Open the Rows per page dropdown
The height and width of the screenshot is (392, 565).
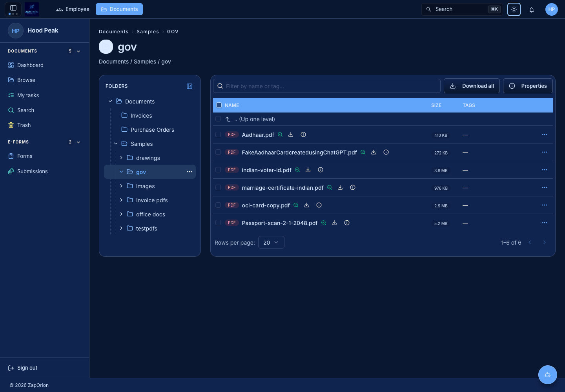[x=271, y=242]
